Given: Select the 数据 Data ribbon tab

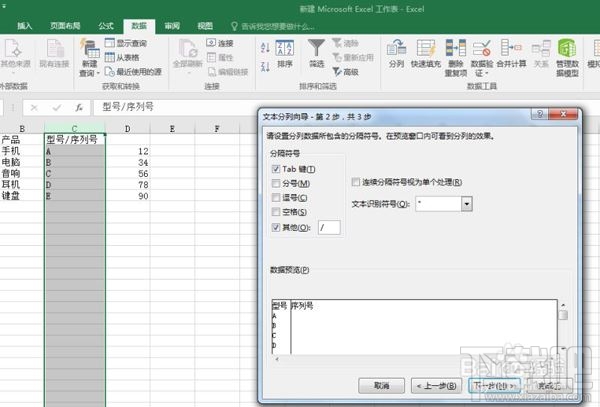Looking at the screenshot, I should pos(139,26).
